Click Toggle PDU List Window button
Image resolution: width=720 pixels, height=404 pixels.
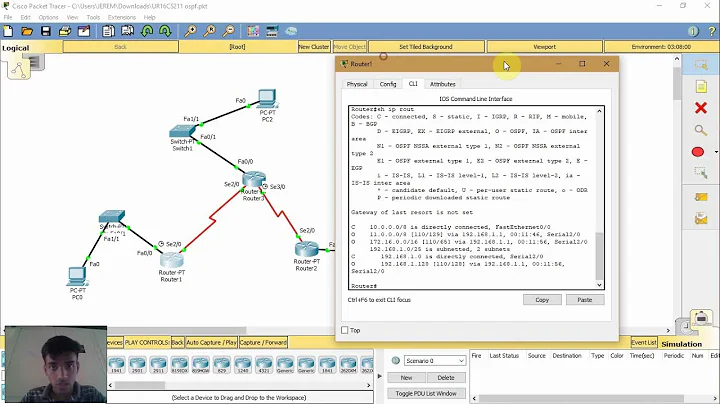click(x=426, y=393)
